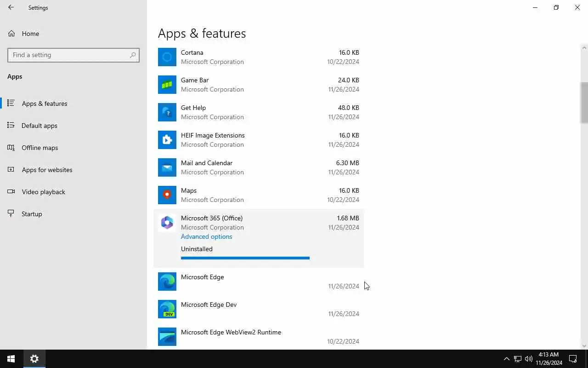Click the 1.68 MB size value
The width and height of the screenshot is (588, 368).
[348, 218]
